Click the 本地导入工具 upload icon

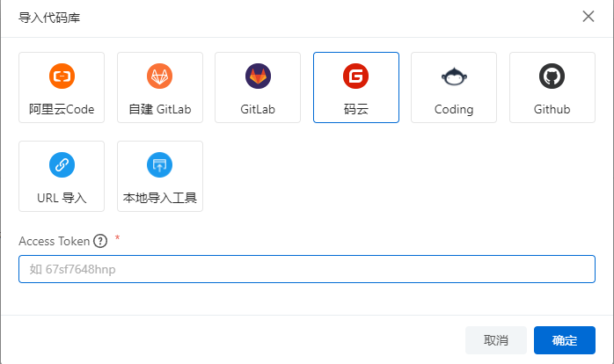click(x=160, y=164)
